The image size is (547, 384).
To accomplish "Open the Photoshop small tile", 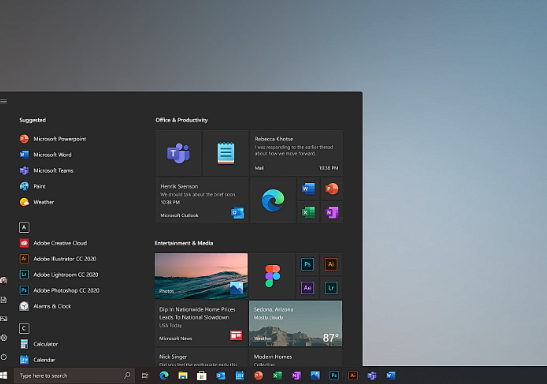I will pos(307,264).
